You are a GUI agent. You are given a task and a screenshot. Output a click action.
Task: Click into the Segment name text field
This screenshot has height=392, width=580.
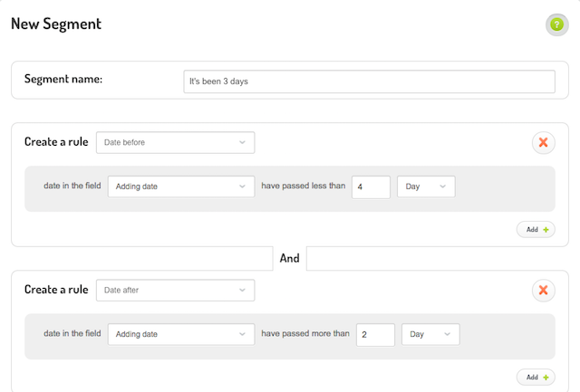click(x=369, y=81)
